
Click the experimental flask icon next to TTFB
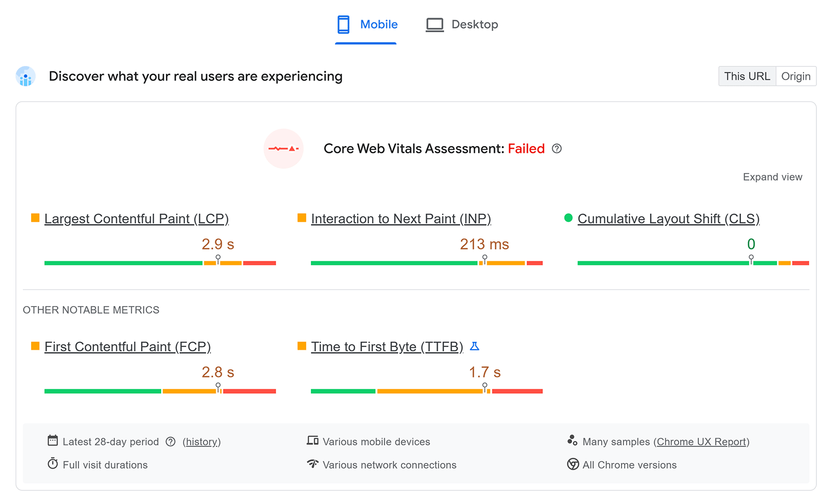tap(475, 346)
